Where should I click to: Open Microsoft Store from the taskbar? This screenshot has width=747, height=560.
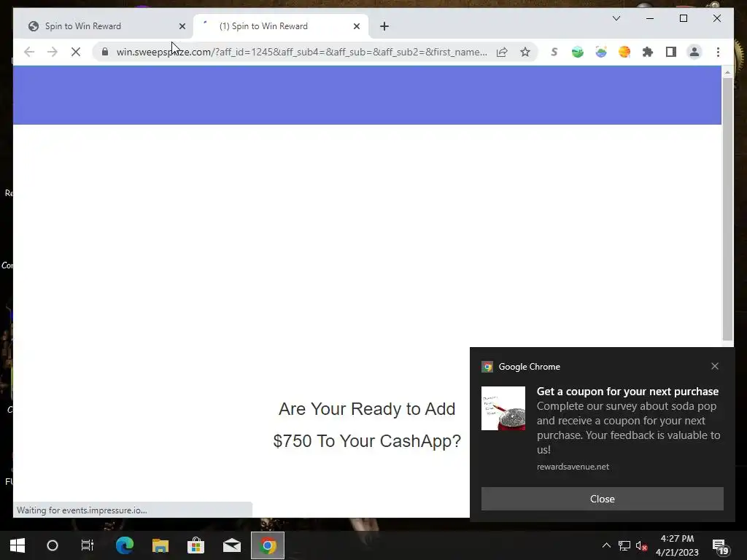point(196,545)
